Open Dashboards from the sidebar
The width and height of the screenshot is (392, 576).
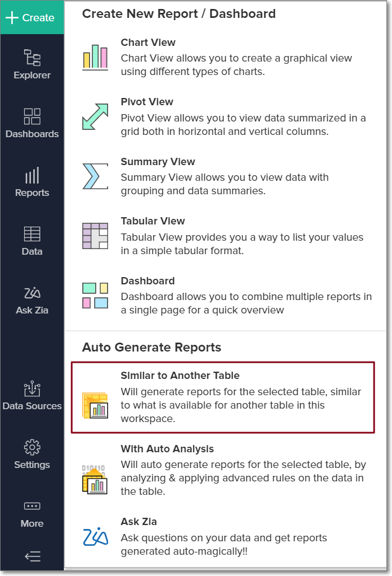pos(32,123)
